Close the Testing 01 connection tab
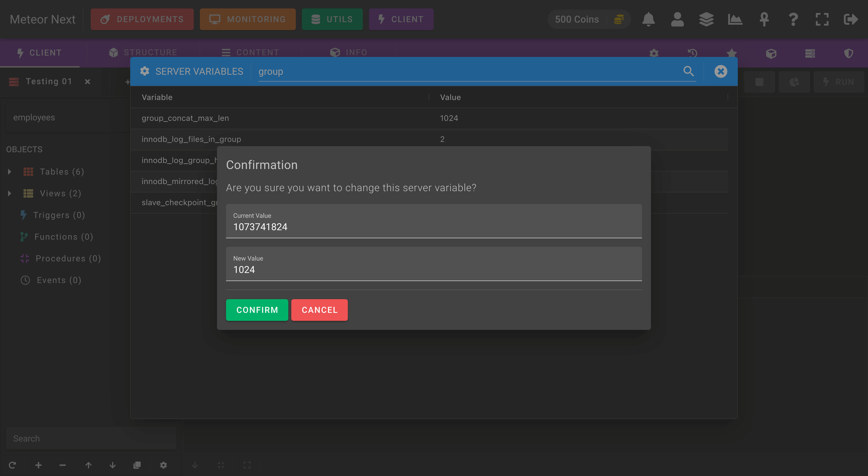This screenshot has height=476, width=868. [x=87, y=81]
